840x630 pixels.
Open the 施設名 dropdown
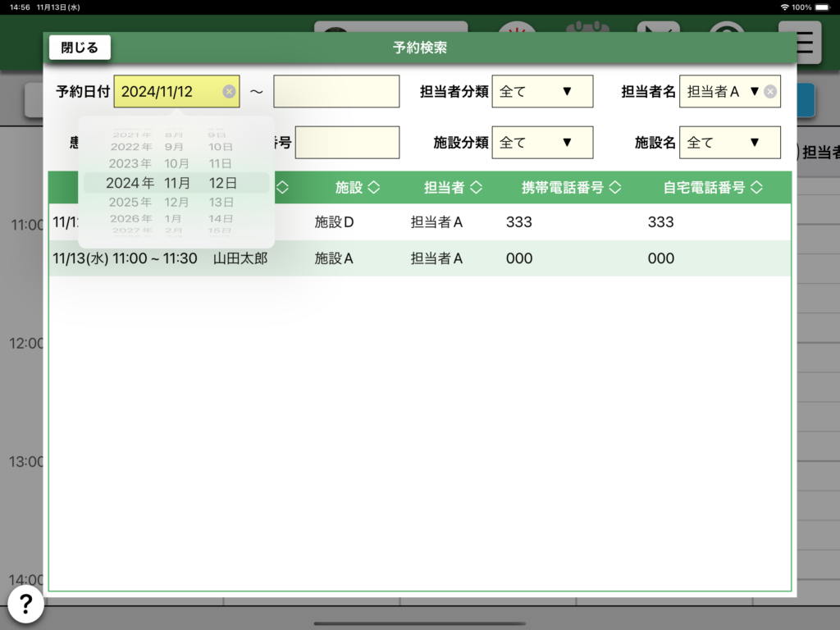729,143
